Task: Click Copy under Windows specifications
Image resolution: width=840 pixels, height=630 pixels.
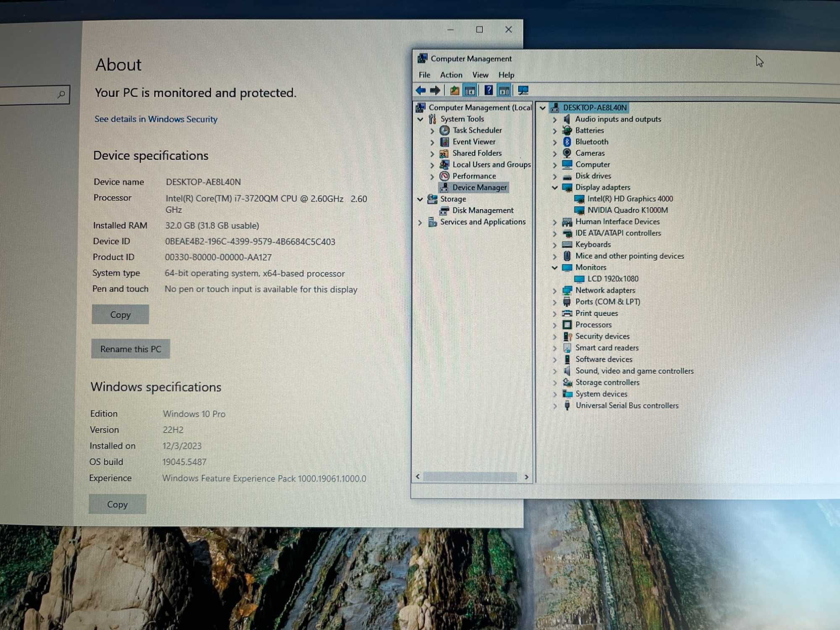Action: [x=117, y=504]
